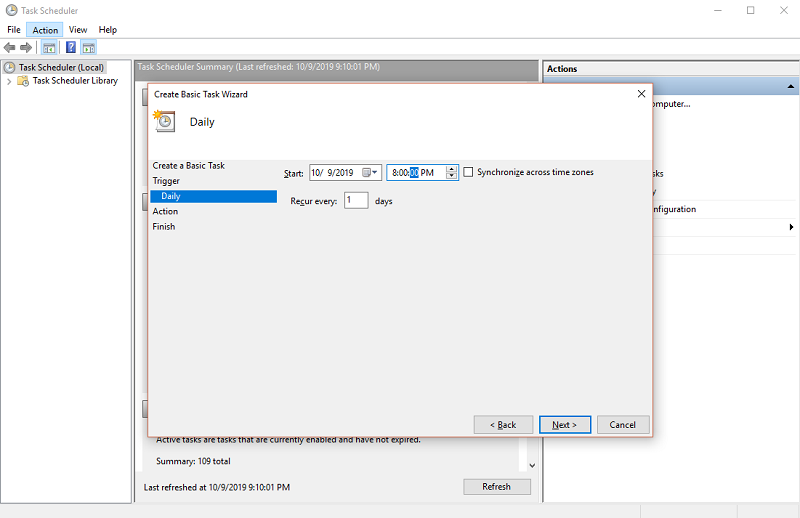
Task: Click the Summary: 109 total text
Action: click(193, 461)
